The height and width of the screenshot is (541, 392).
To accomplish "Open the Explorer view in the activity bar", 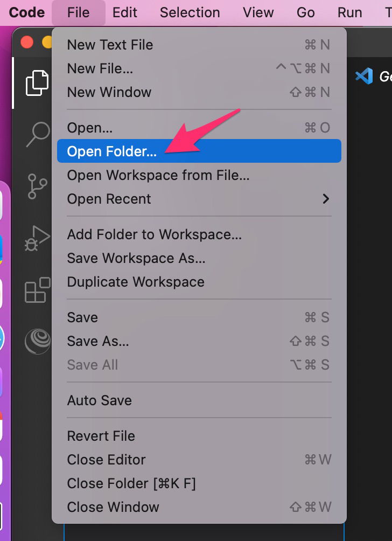I will 37,83.
